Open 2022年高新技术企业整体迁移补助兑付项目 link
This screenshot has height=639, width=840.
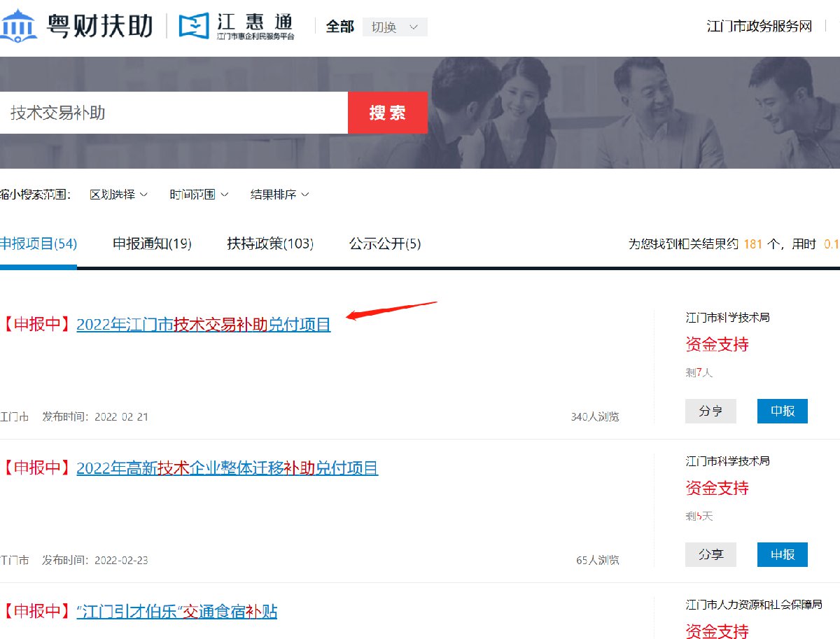tap(227, 468)
